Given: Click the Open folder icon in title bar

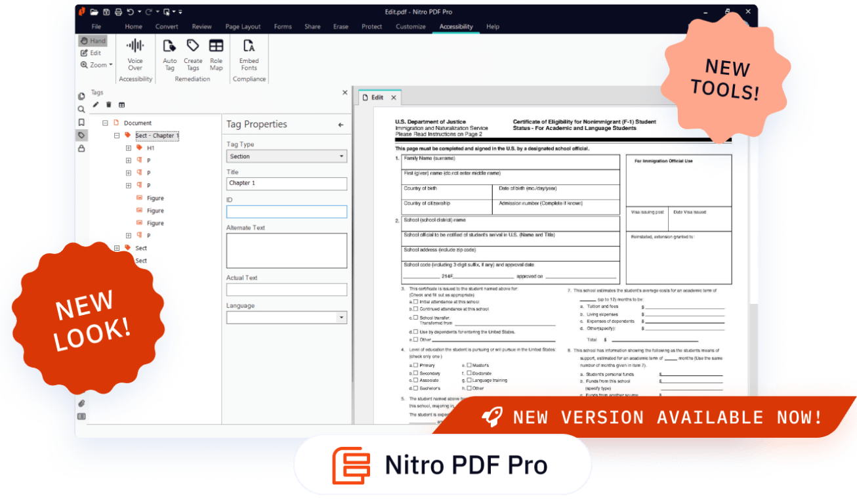Looking at the screenshot, I should click(94, 12).
